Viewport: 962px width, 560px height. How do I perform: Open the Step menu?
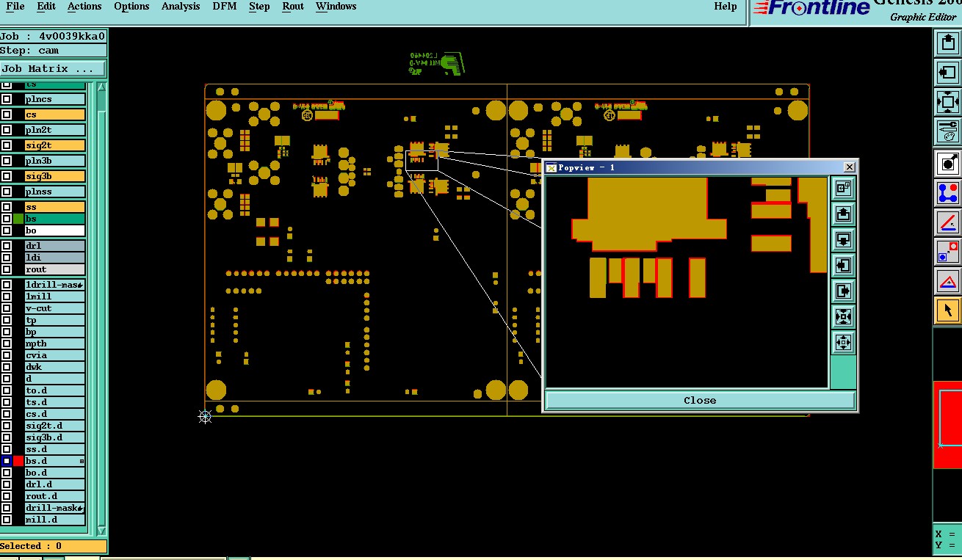259,7
